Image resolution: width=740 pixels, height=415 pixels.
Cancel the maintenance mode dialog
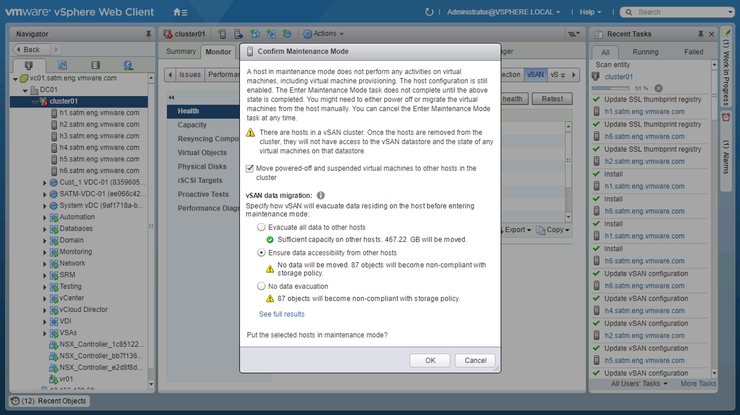[475, 360]
